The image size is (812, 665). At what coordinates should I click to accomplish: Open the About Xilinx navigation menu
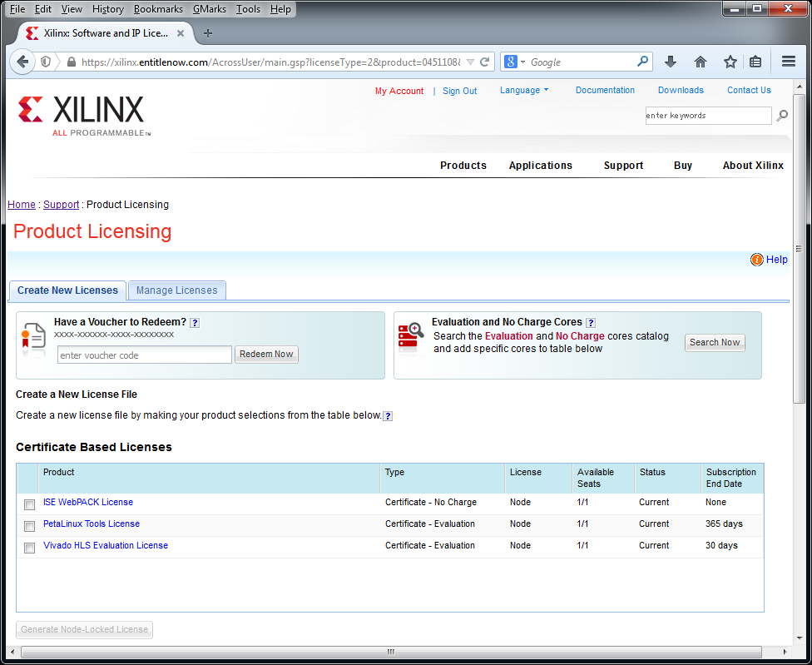753,166
